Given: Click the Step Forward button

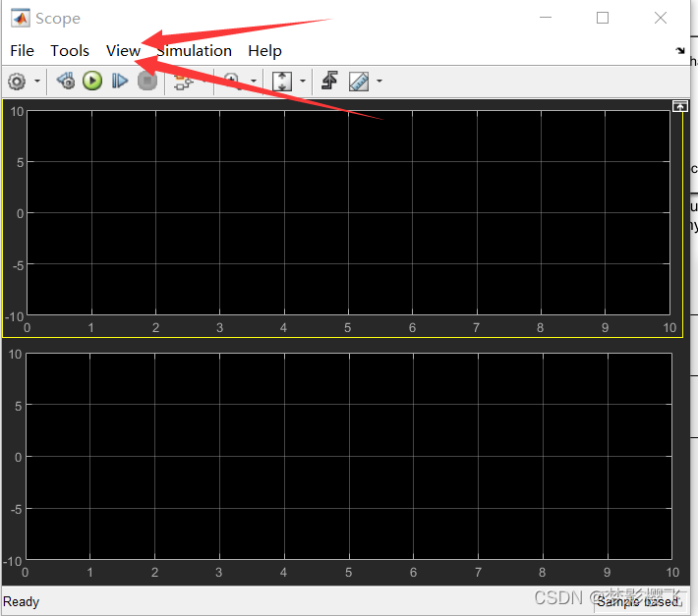Looking at the screenshot, I should pos(119,81).
